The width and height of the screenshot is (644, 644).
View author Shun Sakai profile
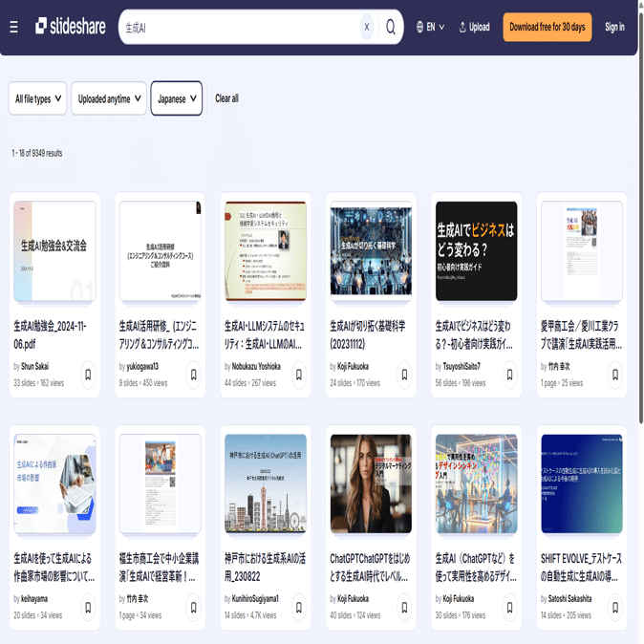click(34, 366)
